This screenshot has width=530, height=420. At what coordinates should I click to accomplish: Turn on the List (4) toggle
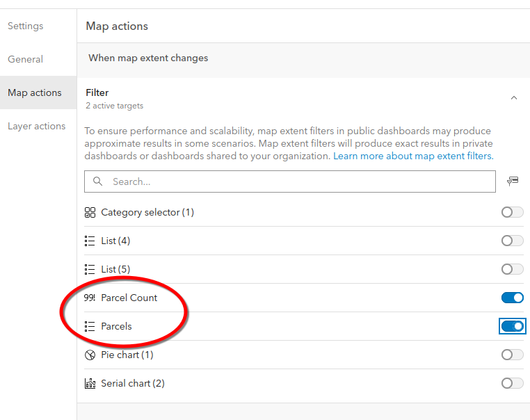[512, 241]
